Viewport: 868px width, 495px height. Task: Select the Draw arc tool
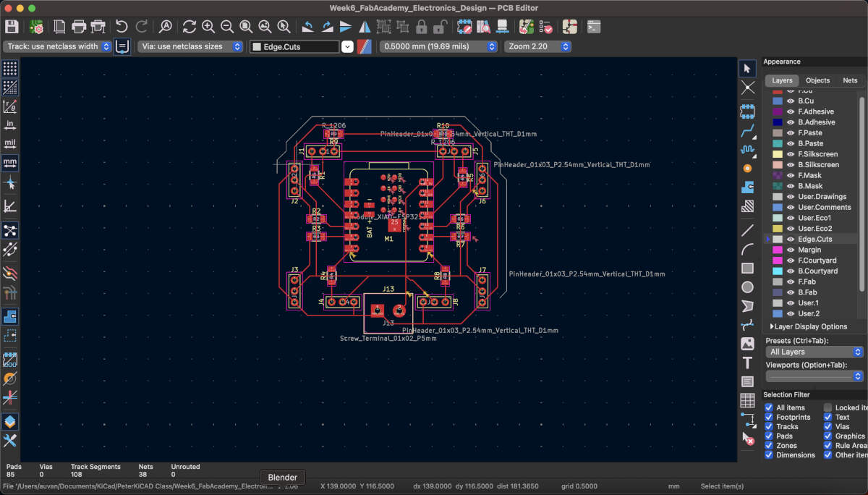pyautogui.click(x=748, y=250)
